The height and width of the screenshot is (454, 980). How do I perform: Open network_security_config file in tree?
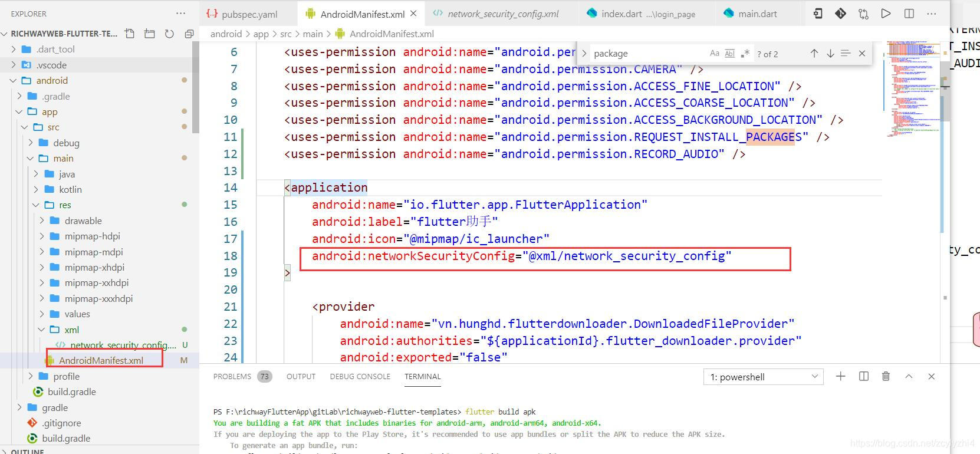(x=123, y=345)
